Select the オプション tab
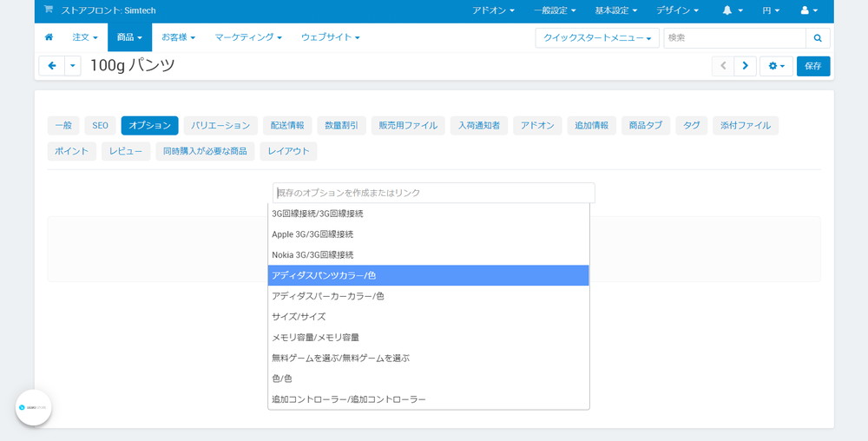This screenshot has height=441, width=868. 149,126
